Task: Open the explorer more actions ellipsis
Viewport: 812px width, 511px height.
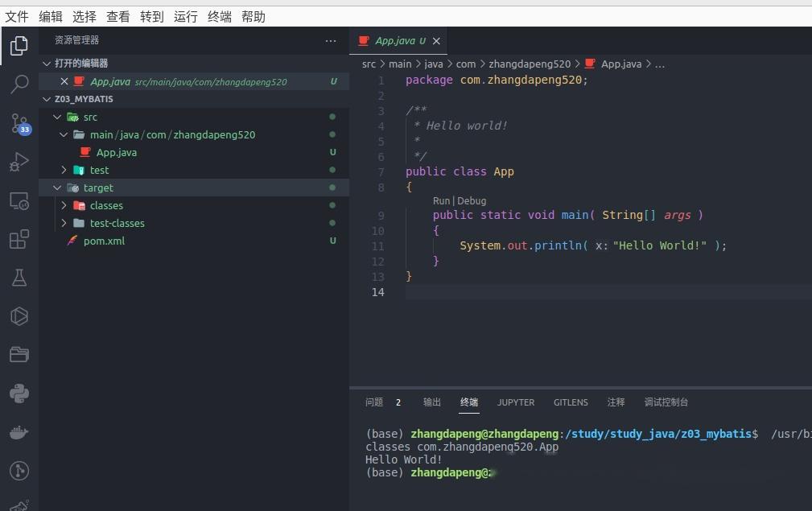Action: (331, 40)
